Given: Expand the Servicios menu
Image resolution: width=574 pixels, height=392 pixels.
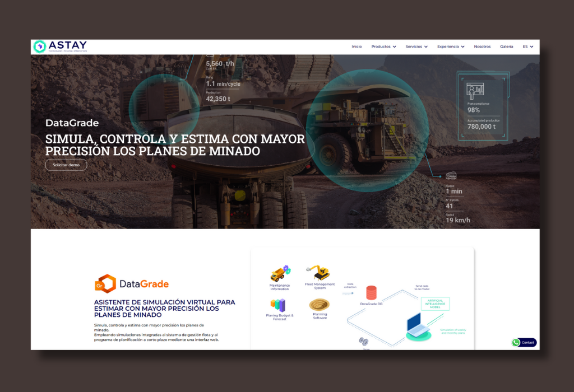Looking at the screenshot, I should click(x=416, y=46).
